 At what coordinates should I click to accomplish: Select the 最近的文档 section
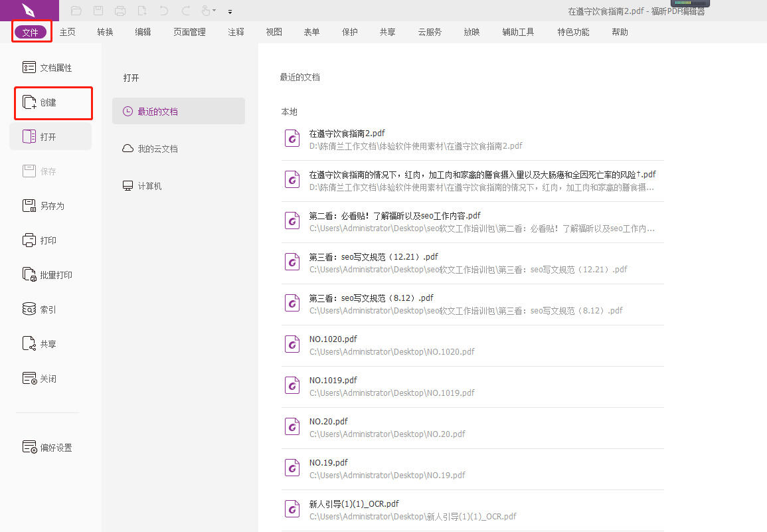point(164,111)
